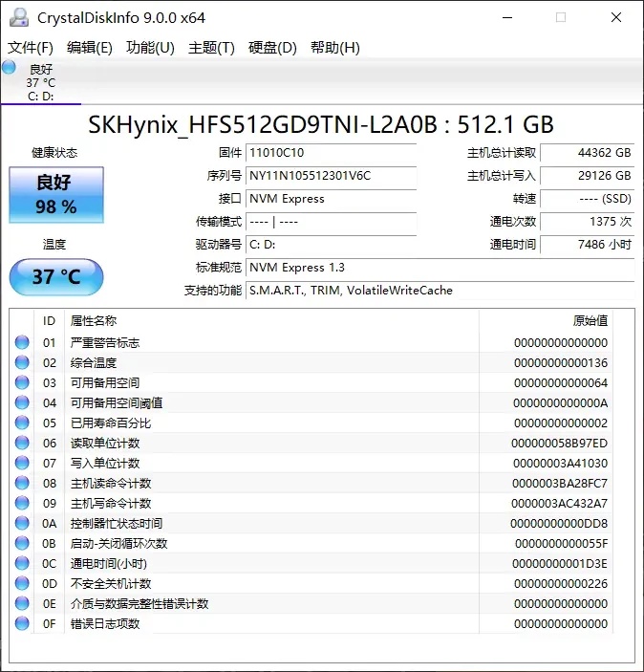Click the blue status orb for row 0A

(x=22, y=523)
